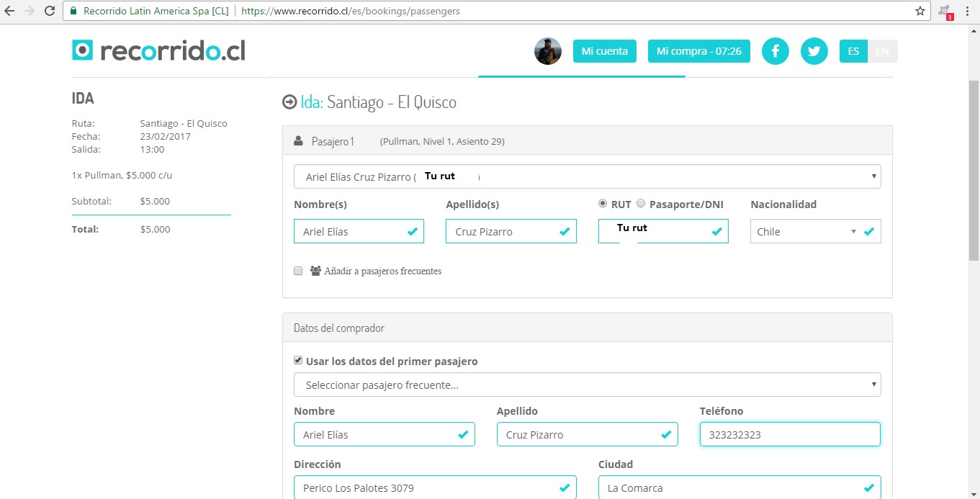Image resolution: width=980 pixels, height=499 pixels.
Task: Open the Ariel Elías Cruz Pizarro passenger dropdown
Action: pos(587,176)
